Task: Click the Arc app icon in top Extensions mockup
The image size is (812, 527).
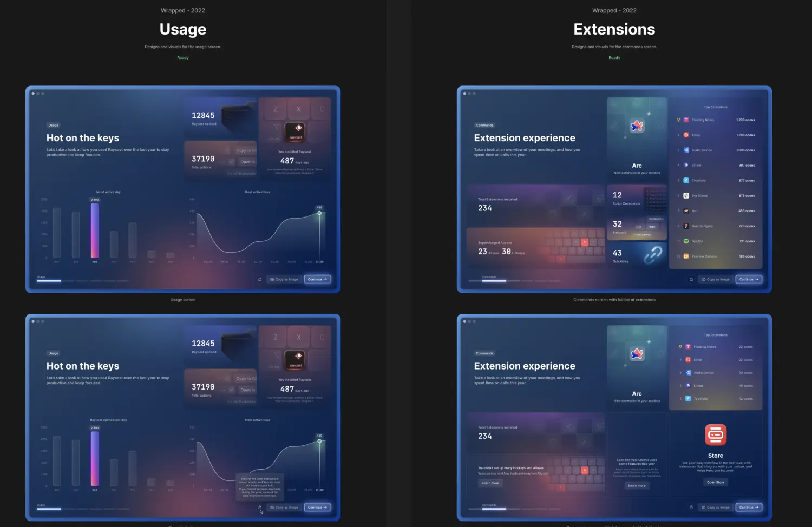Action: tap(637, 126)
